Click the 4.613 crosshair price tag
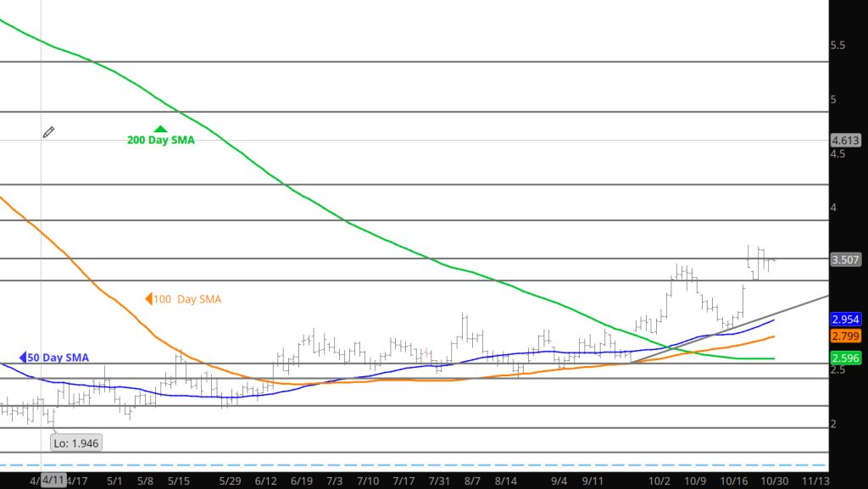868x489 pixels. (x=845, y=141)
